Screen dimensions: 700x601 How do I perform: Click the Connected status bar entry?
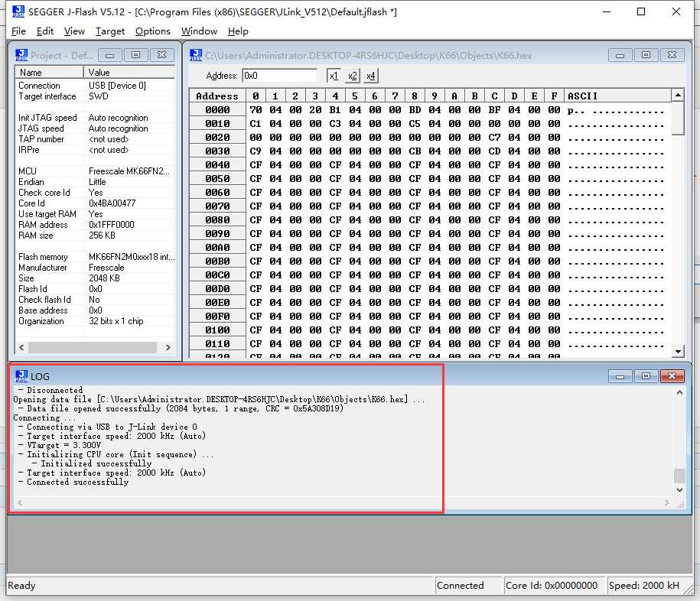coord(468,586)
